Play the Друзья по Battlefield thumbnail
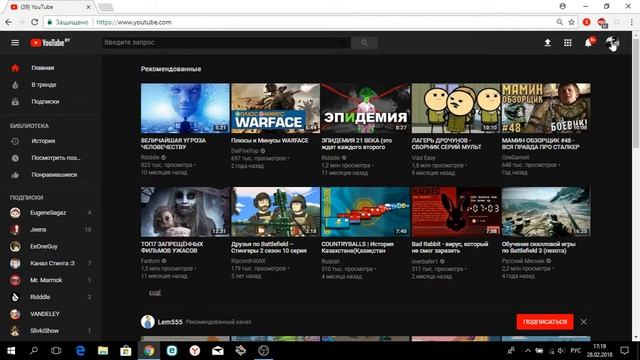The width and height of the screenshot is (640, 360). point(276,212)
